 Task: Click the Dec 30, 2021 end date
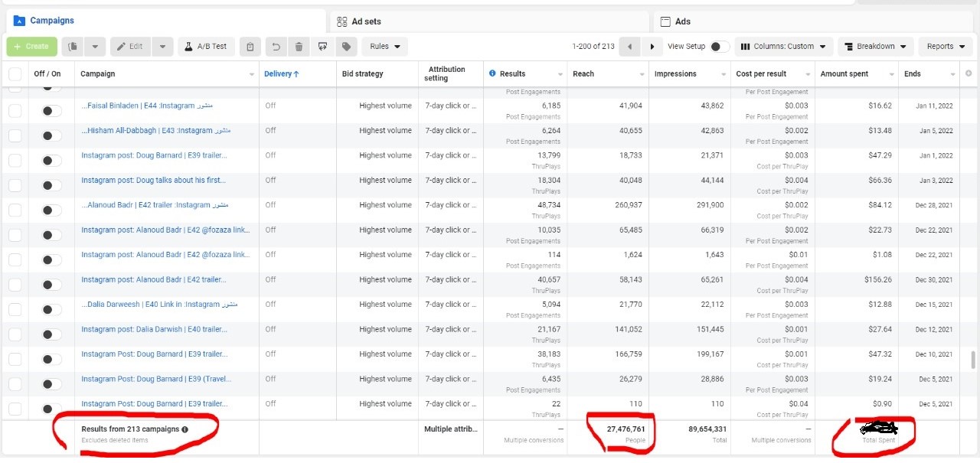coord(934,280)
